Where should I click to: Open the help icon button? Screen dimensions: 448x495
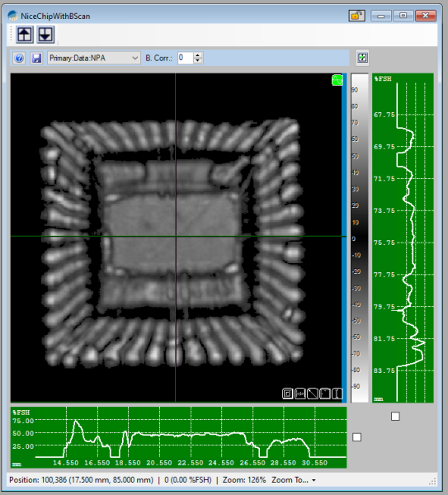(x=19, y=58)
